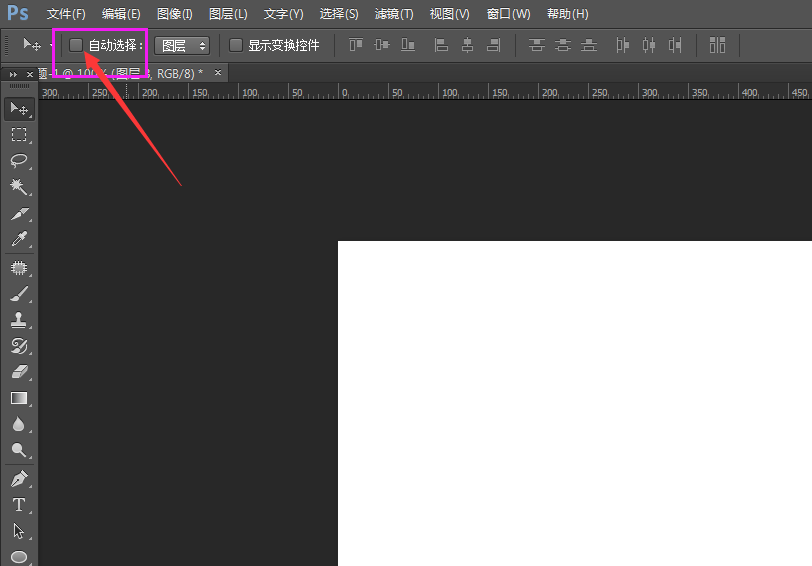Image resolution: width=812 pixels, height=566 pixels.
Task: Click Align Left Edges icon
Action: [x=441, y=45]
